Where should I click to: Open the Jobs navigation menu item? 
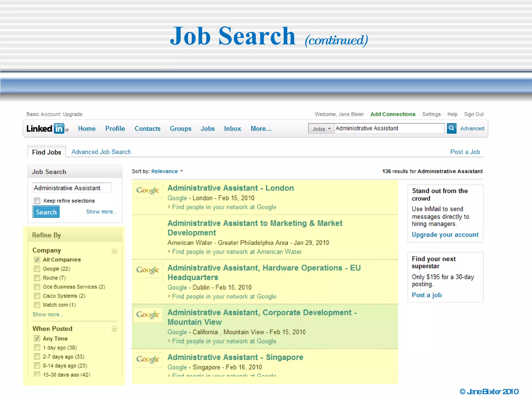click(208, 129)
